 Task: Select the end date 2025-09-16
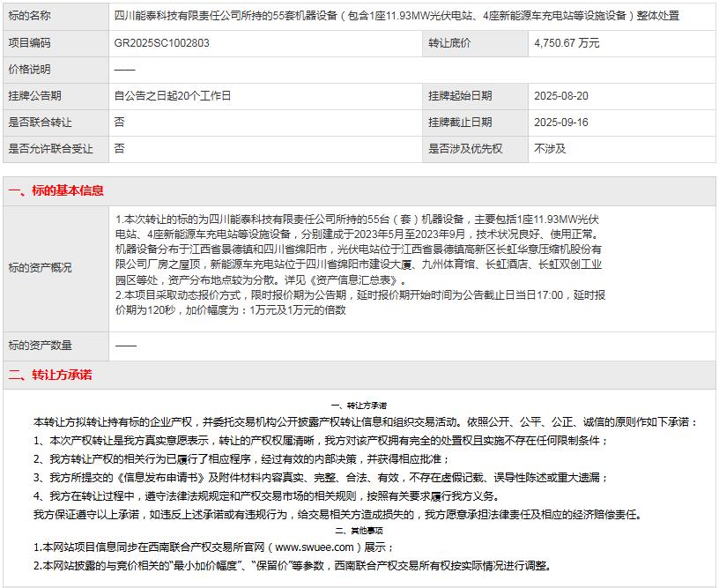[x=561, y=123]
